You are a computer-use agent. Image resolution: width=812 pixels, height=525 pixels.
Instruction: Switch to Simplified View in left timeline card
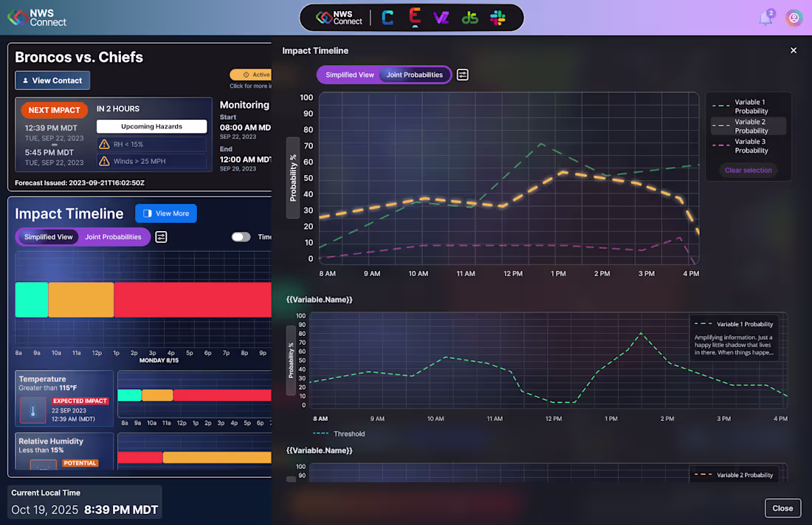[48, 237]
